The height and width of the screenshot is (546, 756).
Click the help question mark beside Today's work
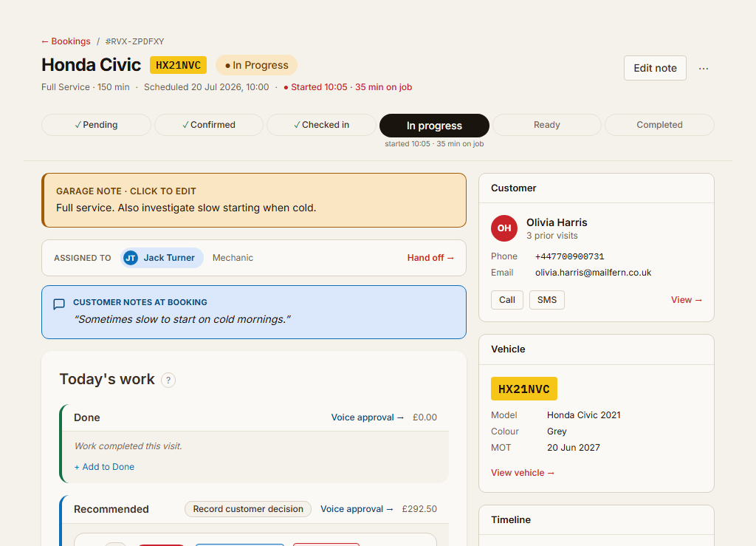[x=168, y=380]
